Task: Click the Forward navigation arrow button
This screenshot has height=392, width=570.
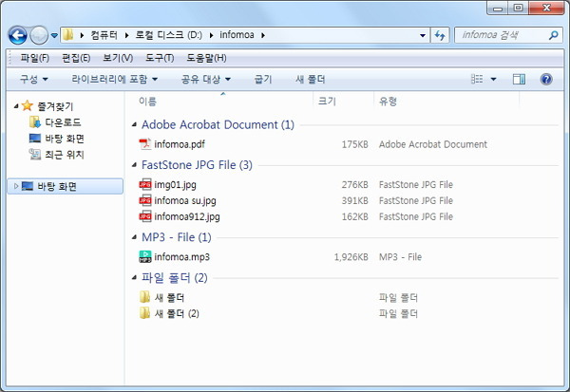Action: 39,35
